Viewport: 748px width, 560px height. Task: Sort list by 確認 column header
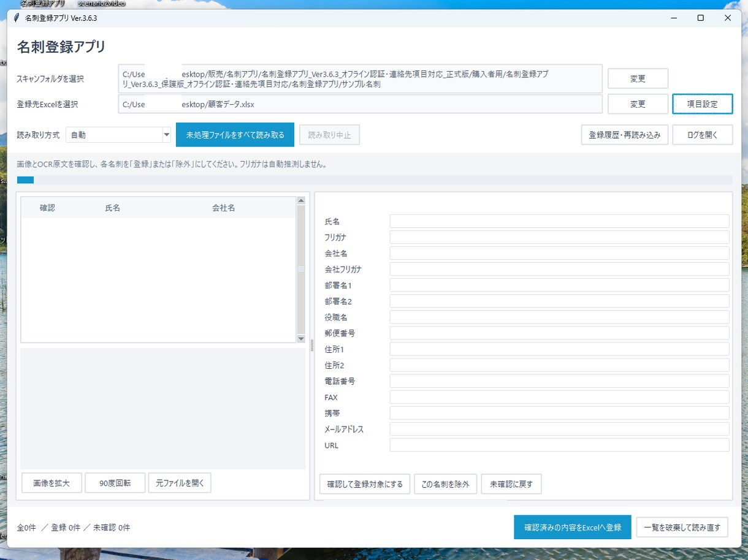pos(47,208)
